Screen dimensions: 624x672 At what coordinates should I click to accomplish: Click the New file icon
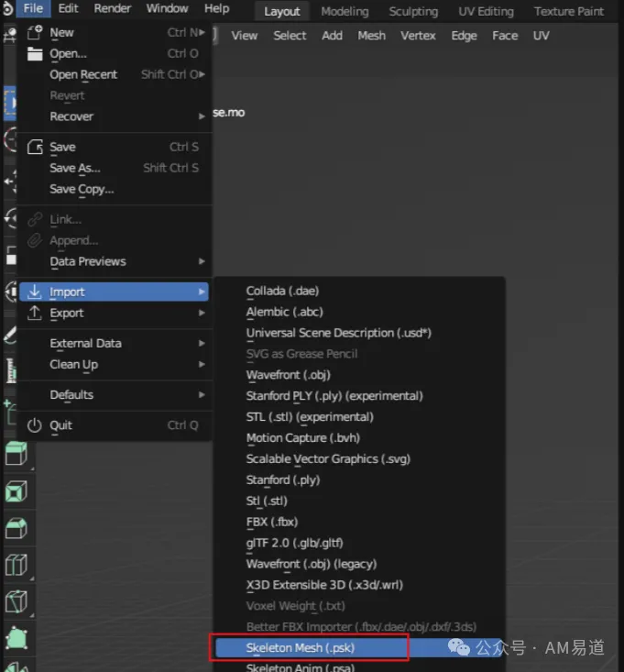34,33
